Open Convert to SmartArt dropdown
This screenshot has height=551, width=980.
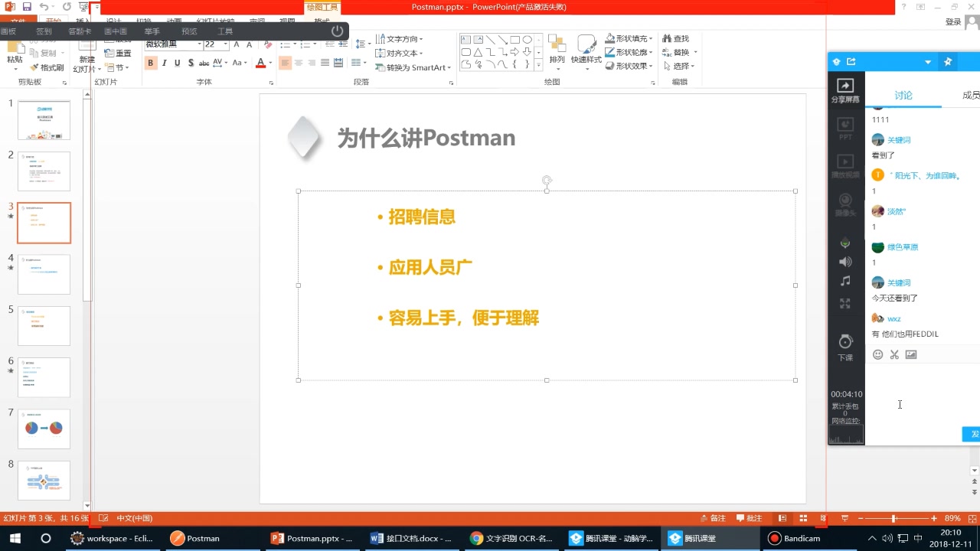pos(414,67)
